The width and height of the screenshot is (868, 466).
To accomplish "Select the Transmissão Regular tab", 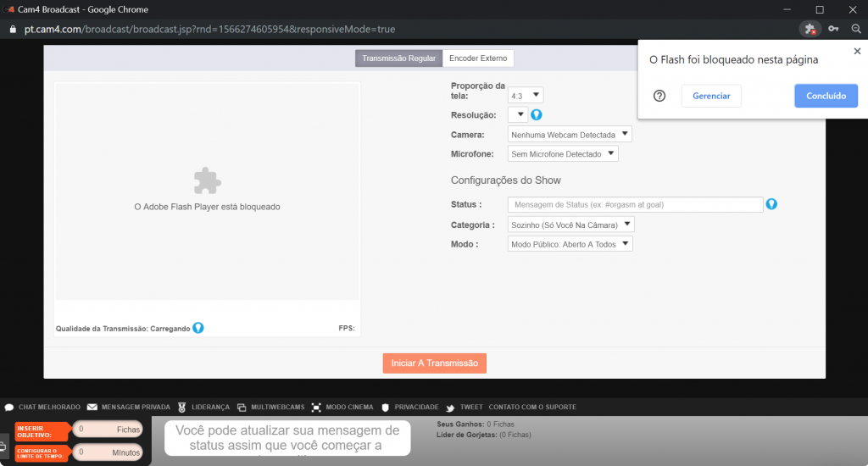I will (398, 58).
